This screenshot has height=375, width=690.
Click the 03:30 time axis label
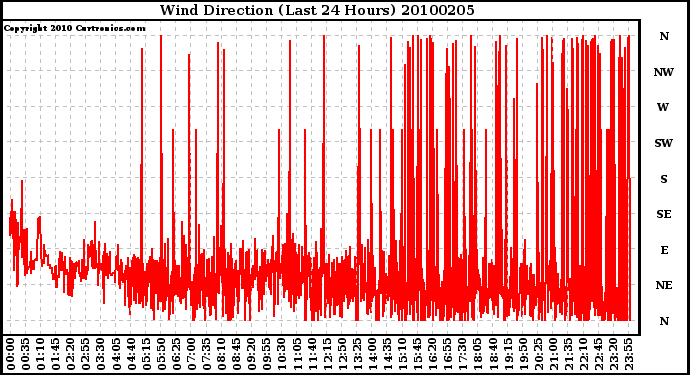[x=101, y=355]
